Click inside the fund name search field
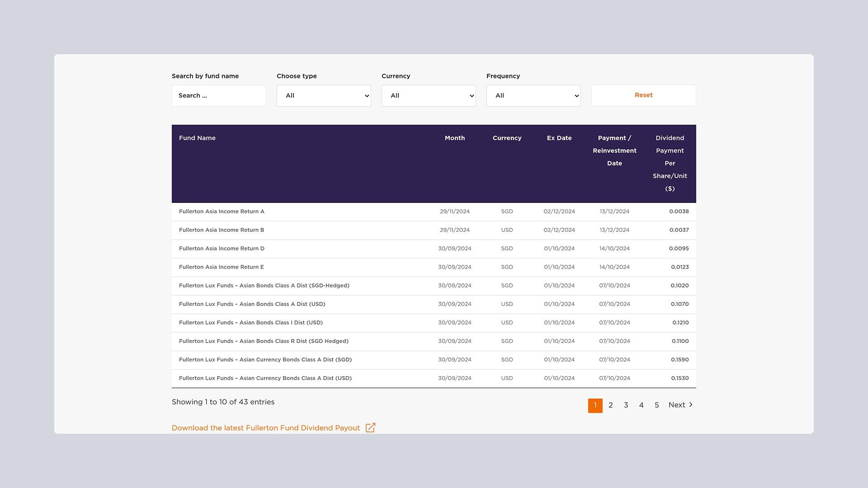 (x=219, y=95)
